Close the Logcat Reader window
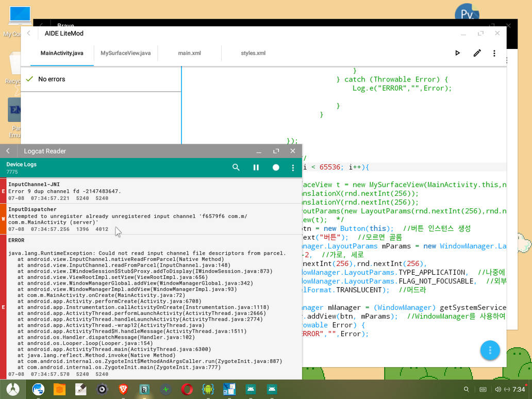This screenshot has height=399, width=532. pos(293,151)
